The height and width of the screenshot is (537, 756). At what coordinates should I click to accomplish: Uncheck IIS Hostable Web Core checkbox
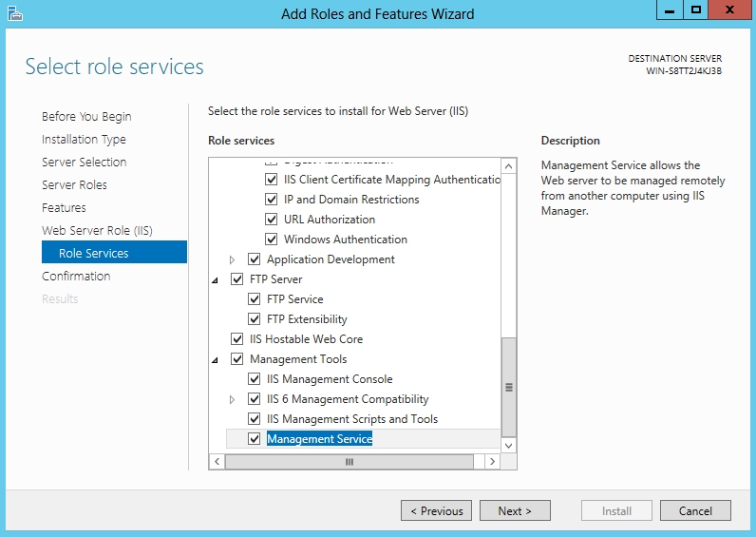[237, 339]
